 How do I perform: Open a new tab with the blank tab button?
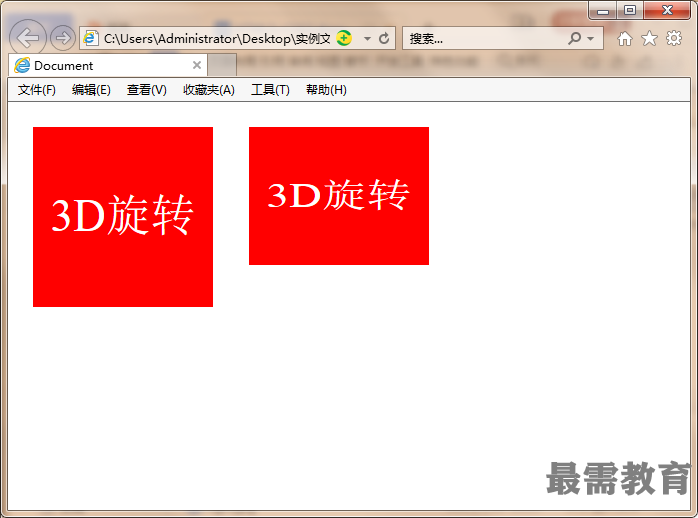tap(222, 65)
